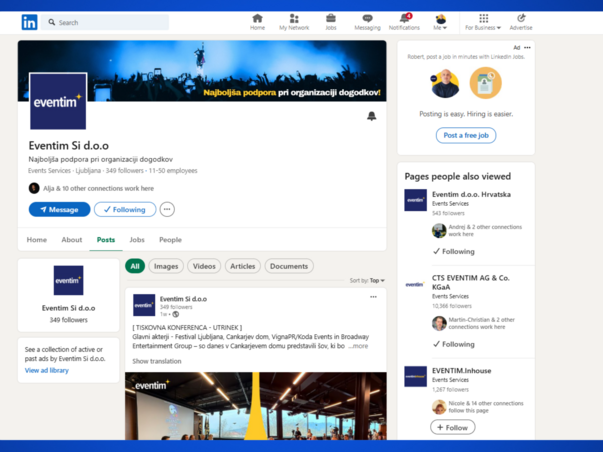This screenshot has height=452, width=603.
Task: Select the Posts tab
Action: (x=106, y=240)
